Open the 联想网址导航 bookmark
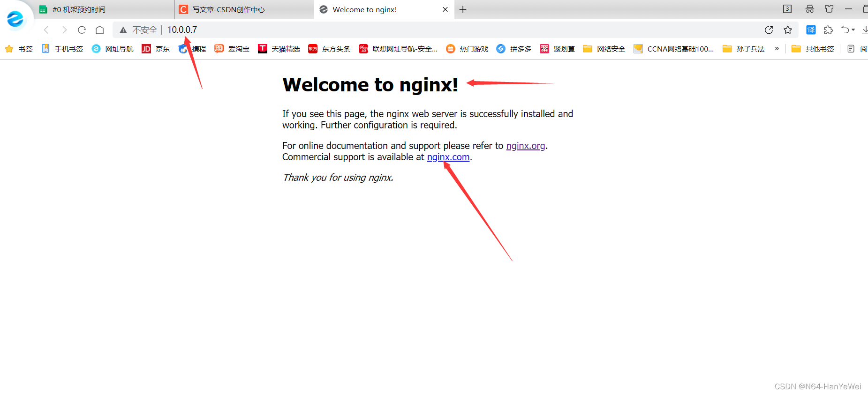The height and width of the screenshot is (394, 868). point(398,49)
